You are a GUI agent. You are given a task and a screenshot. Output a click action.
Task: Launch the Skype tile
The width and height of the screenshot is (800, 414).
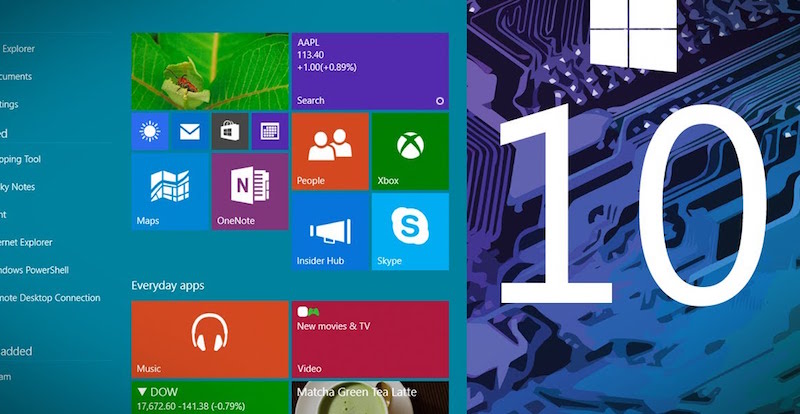pos(410,231)
